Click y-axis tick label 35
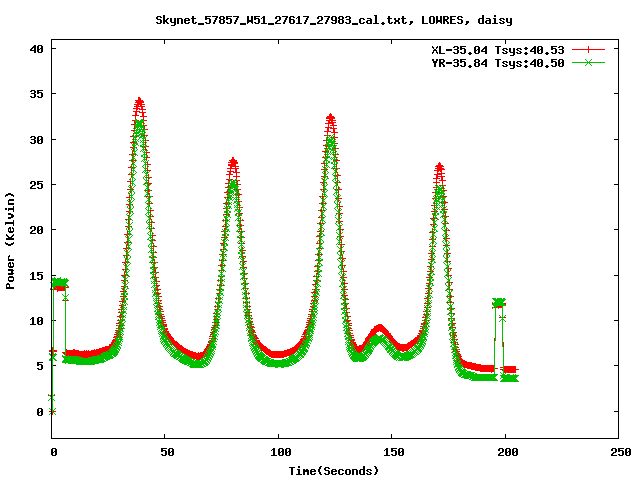640x480 pixels. 36,94
